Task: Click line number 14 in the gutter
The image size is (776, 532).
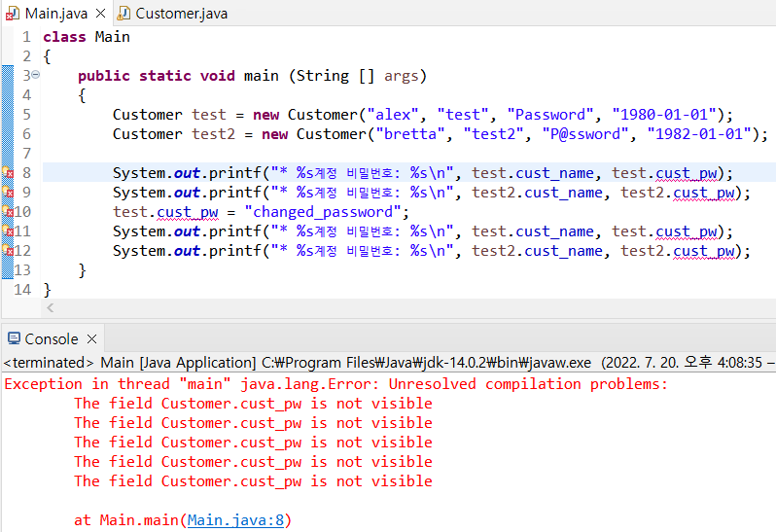Action: pyautogui.click(x=22, y=290)
